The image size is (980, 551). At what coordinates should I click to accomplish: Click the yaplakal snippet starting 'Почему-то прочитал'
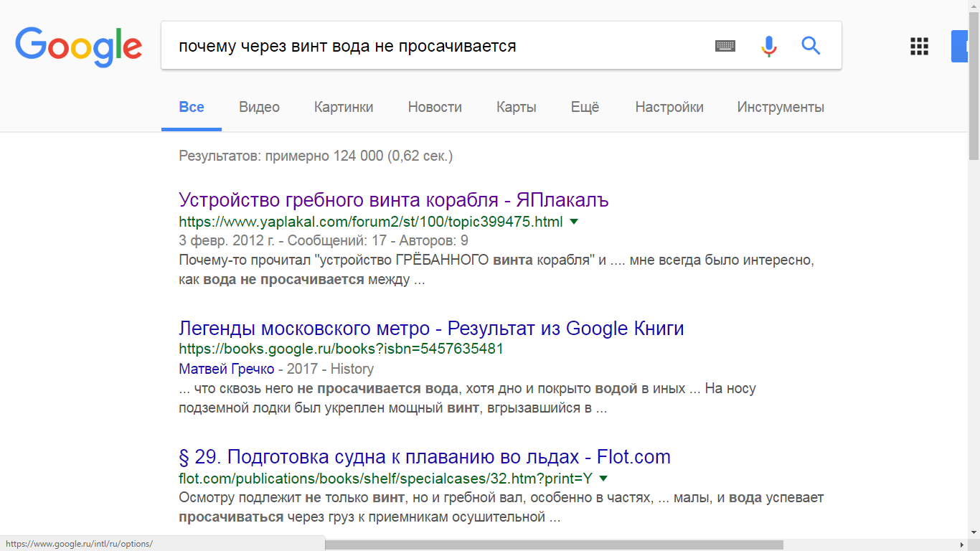click(x=496, y=270)
